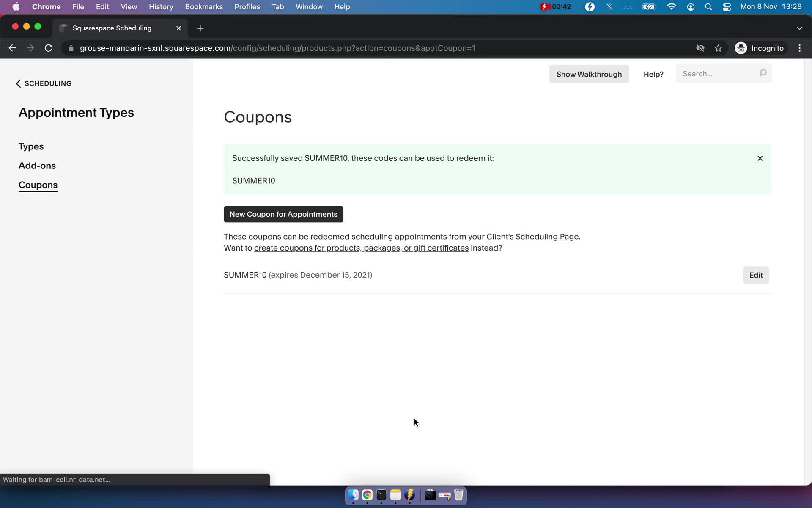The height and width of the screenshot is (508, 812).
Task: Click Edit button for SUMMER10 coupon
Action: point(756,274)
